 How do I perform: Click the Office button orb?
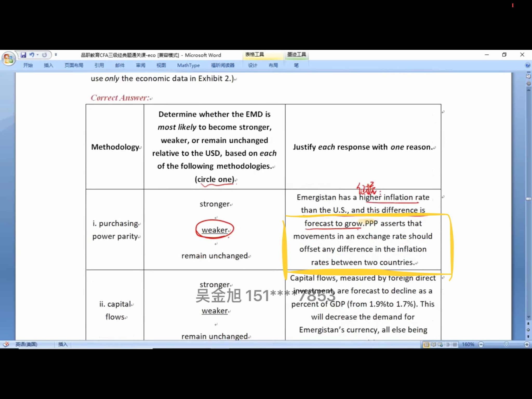pyautogui.click(x=8, y=58)
